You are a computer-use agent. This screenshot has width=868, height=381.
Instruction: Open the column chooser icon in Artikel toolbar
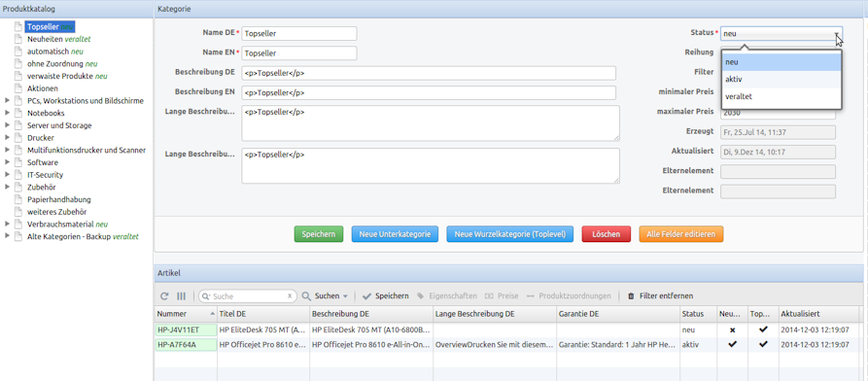tap(181, 296)
